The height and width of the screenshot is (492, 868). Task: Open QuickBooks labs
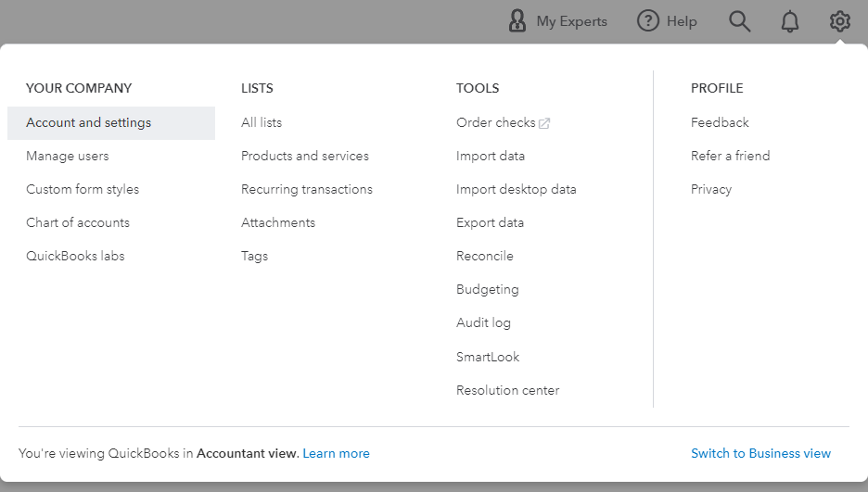click(x=75, y=256)
